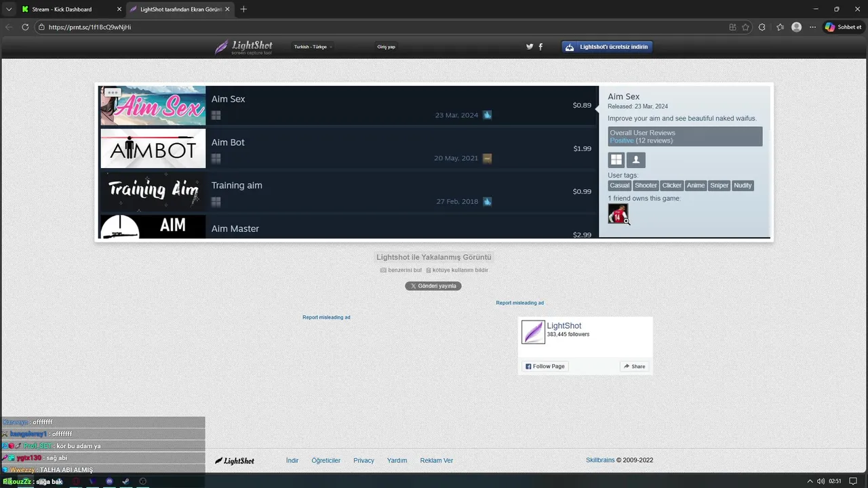
Task: Open the split-screen apps icon in address bar
Action: (x=732, y=27)
